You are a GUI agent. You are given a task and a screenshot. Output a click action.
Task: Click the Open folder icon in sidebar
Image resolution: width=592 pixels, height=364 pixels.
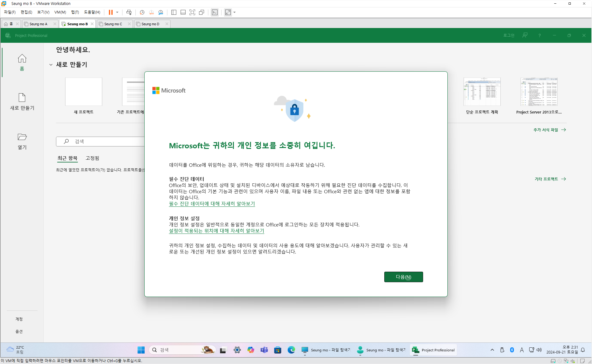tap(22, 137)
